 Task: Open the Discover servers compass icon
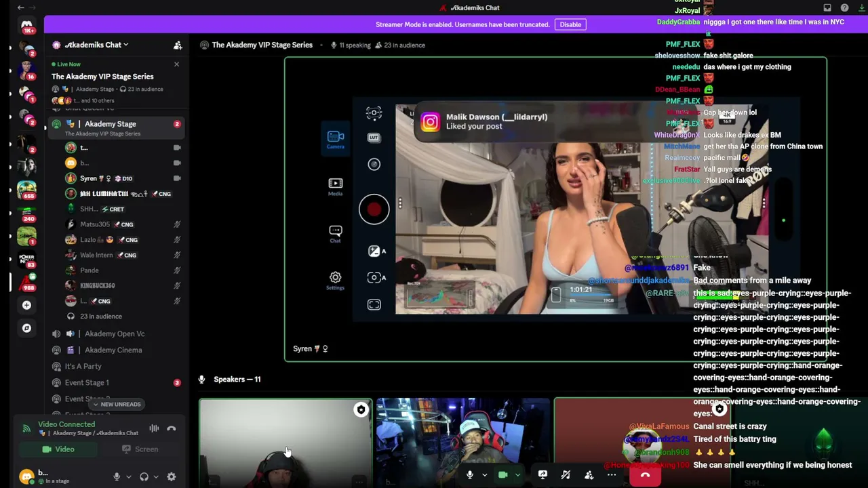pyautogui.click(x=26, y=328)
